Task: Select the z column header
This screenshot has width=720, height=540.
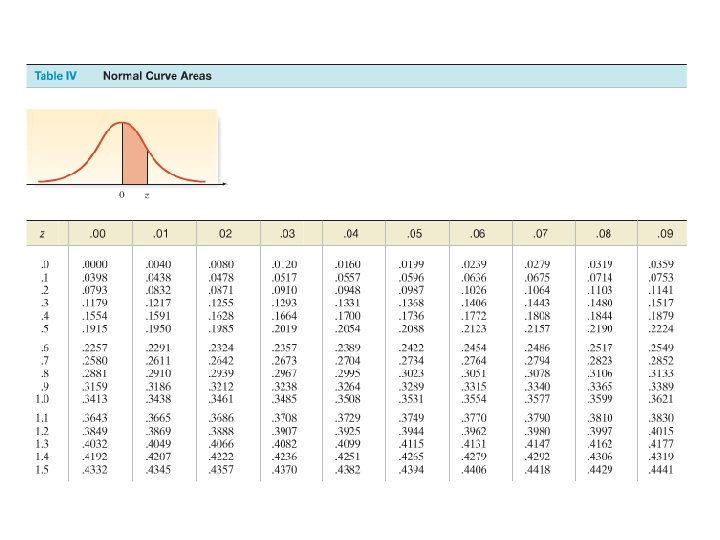Action: (x=42, y=234)
